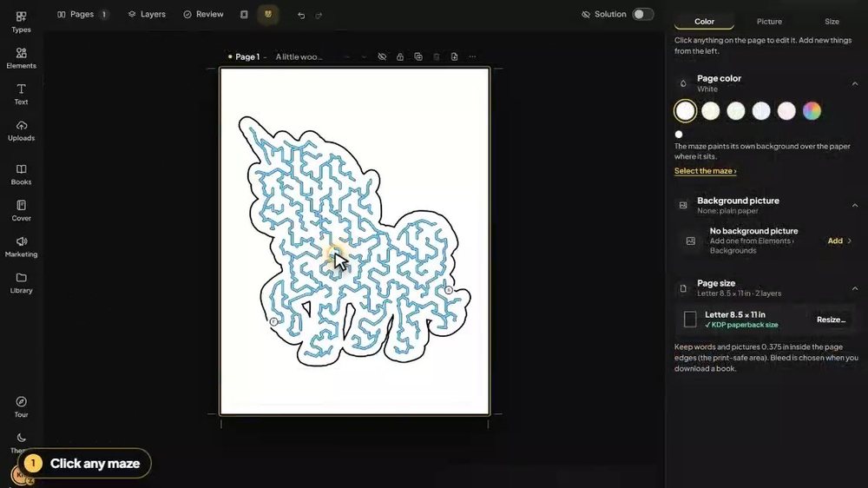
Task: Switch to the Color tab
Action: pos(704,22)
